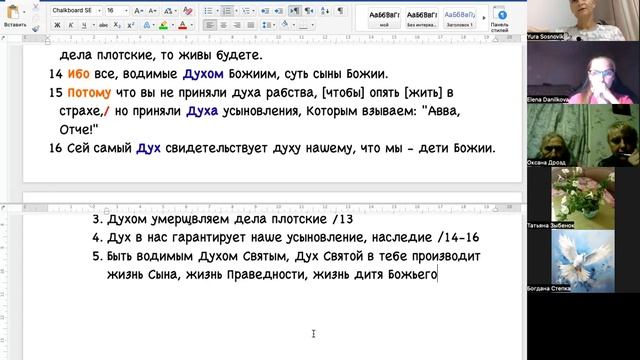Center align text
This screenshot has height=360, width=640.
point(224,25)
